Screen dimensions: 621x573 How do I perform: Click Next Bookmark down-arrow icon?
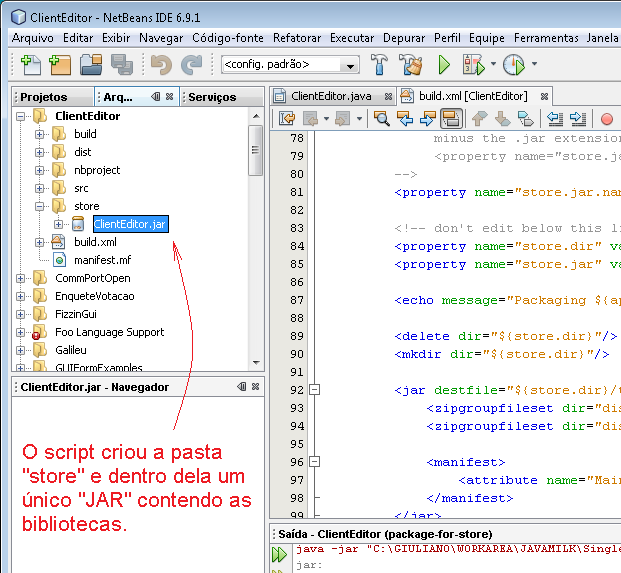[x=503, y=118]
